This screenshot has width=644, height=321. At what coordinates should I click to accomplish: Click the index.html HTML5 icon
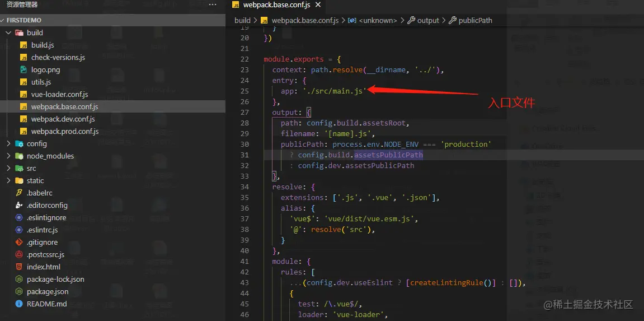point(19,267)
